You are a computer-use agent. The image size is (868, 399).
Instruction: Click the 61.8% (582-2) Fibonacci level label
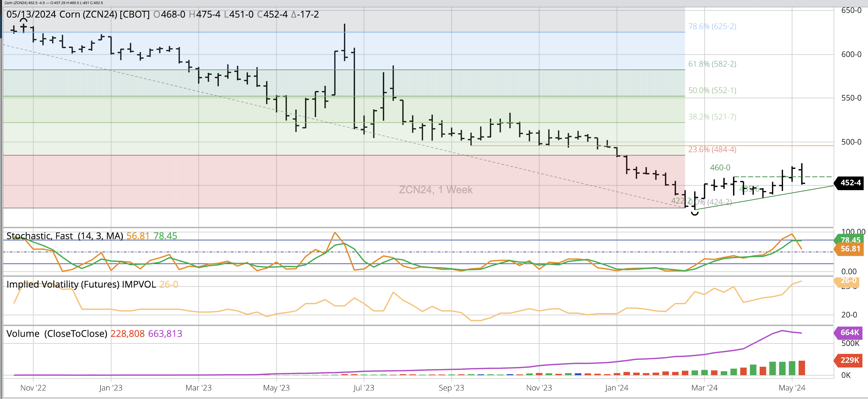[712, 64]
